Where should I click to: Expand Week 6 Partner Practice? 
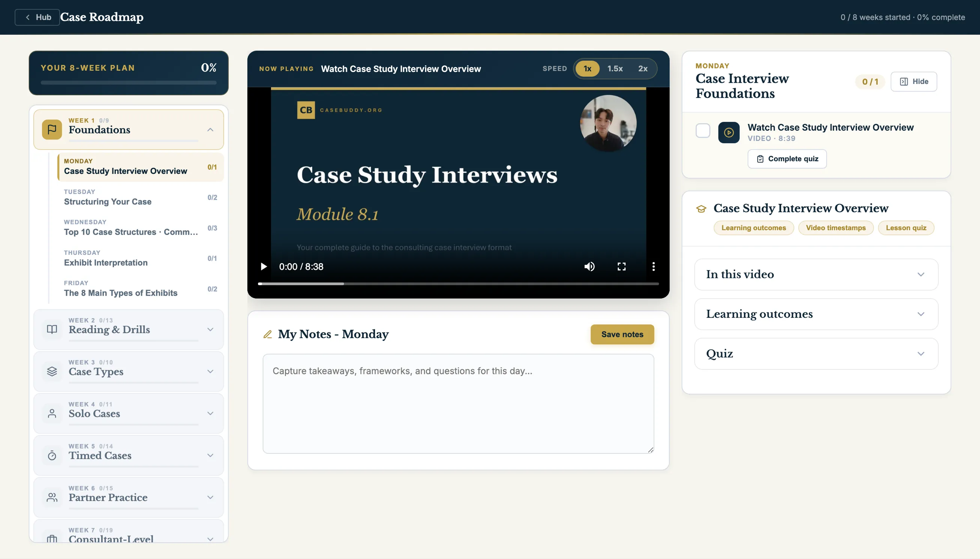coord(210,497)
